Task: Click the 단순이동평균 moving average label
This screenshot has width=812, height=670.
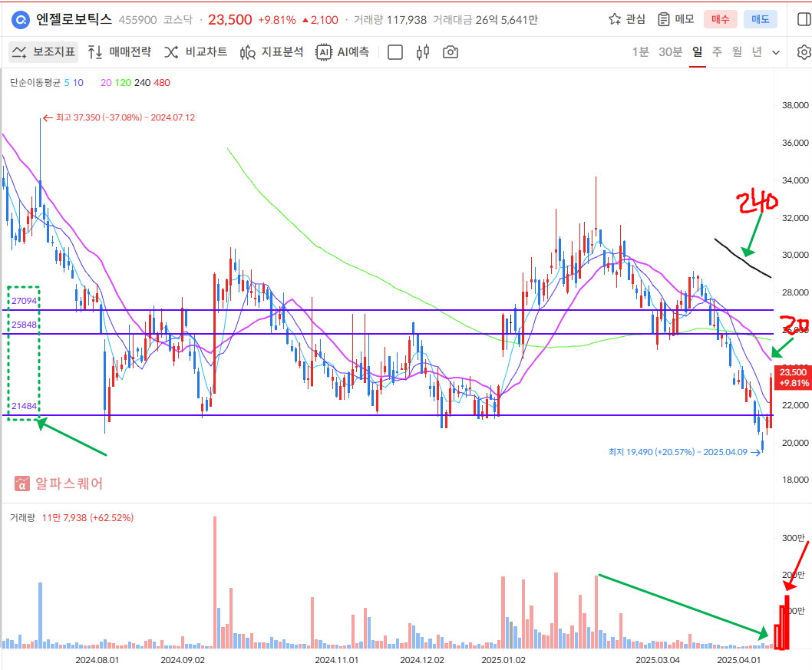Action: [x=35, y=83]
